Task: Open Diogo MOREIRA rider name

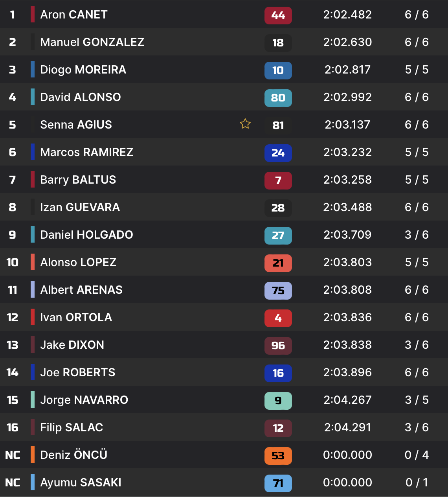Action: (83, 70)
